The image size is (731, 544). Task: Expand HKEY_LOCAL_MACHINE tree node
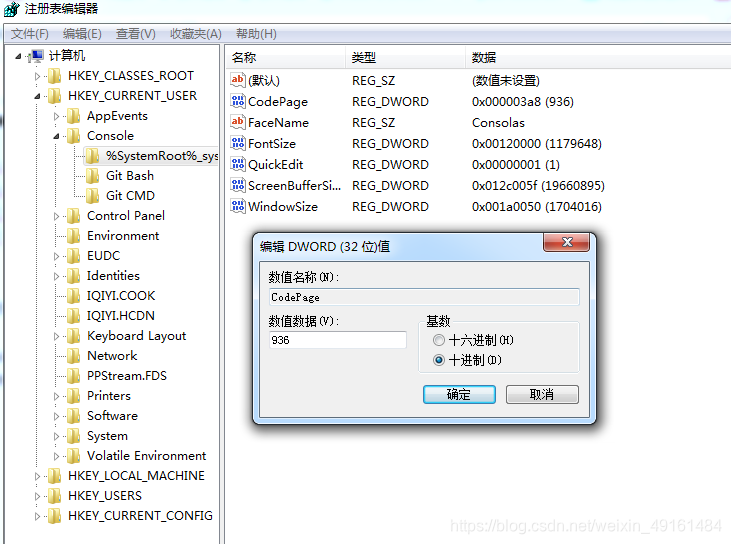pos(37,476)
